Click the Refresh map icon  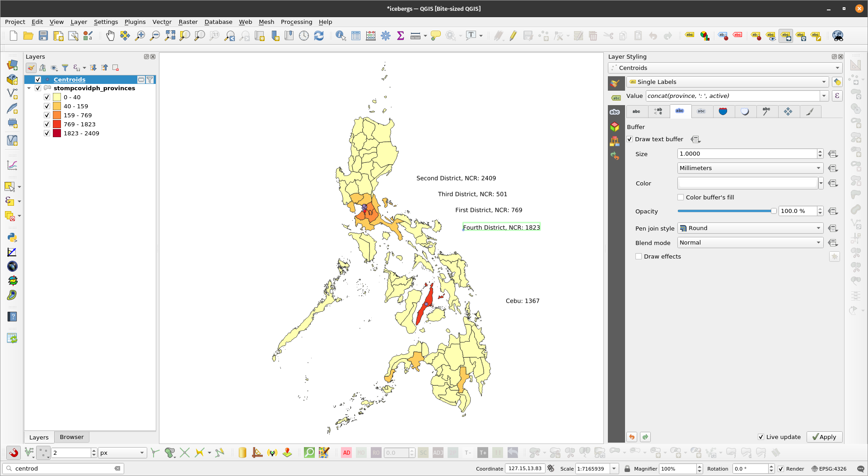pos(319,36)
